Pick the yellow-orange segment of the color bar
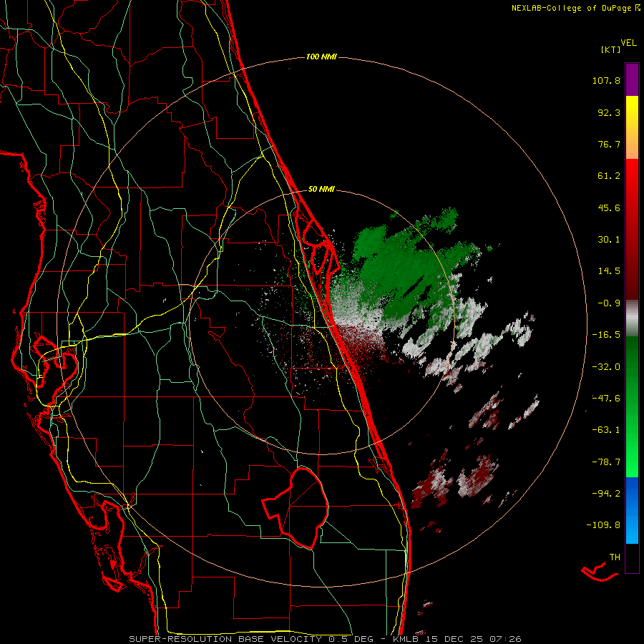Screen dimensions: 644x644 pyautogui.click(x=632, y=127)
